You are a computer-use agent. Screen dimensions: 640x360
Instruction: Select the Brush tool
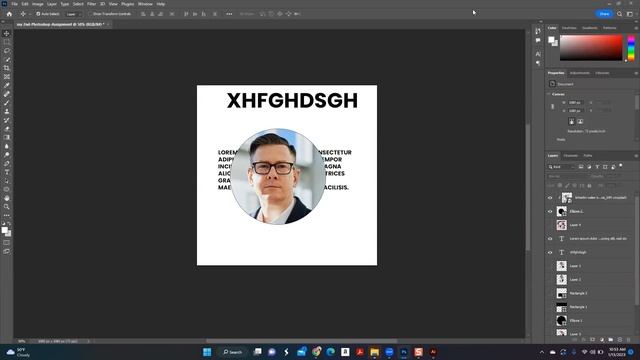point(7,102)
